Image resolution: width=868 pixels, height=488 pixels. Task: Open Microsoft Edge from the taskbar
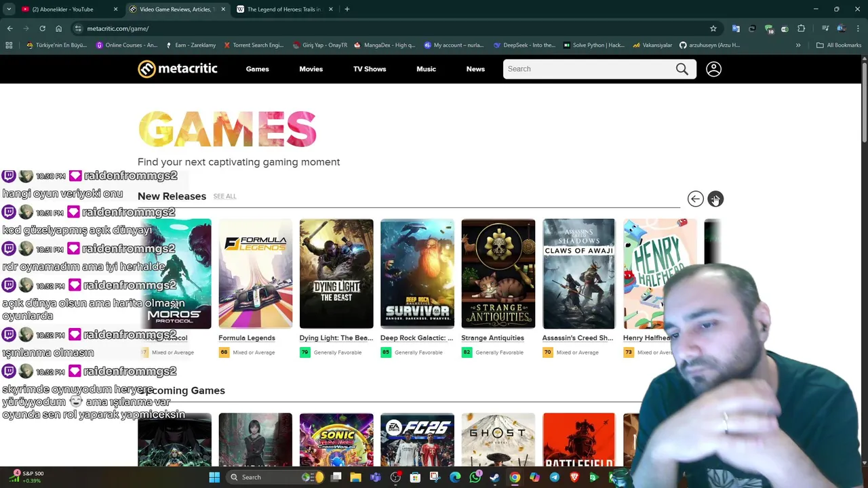click(455, 477)
